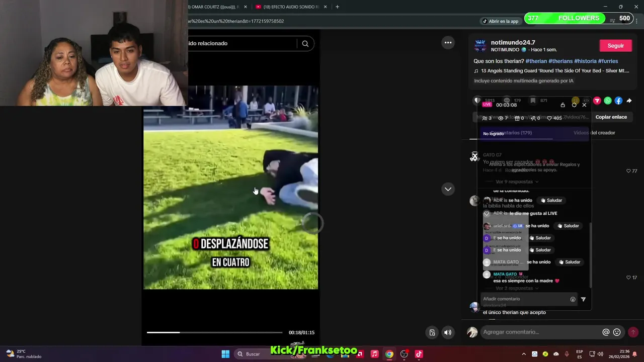
Task: Open alextonx24 commenter avatar
Action: point(474,307)
